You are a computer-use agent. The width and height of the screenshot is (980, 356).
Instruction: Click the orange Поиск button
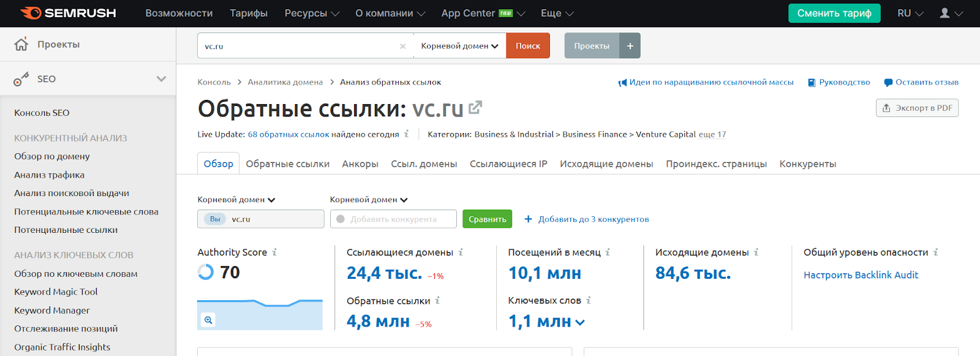pyautogui.click(x=528, y=46)
